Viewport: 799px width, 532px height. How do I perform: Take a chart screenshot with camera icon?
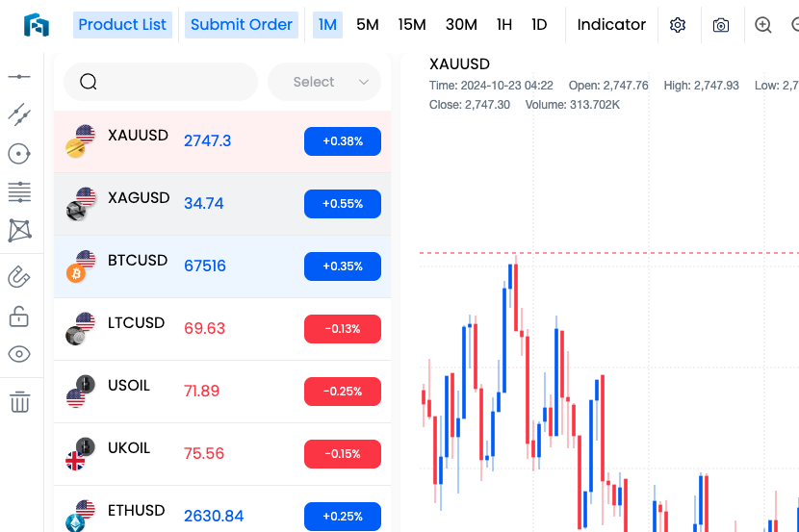click(x=721, y=25)
